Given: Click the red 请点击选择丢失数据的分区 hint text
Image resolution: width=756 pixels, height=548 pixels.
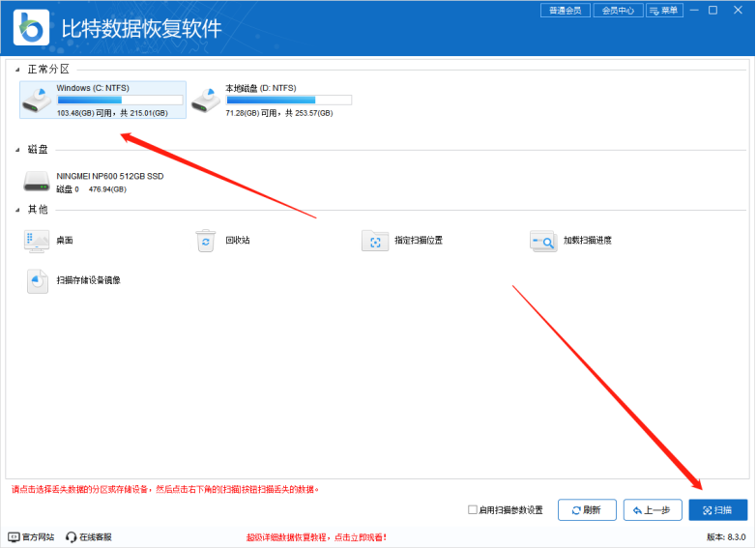Looking at the screenshot, I should tap(165, 489).
